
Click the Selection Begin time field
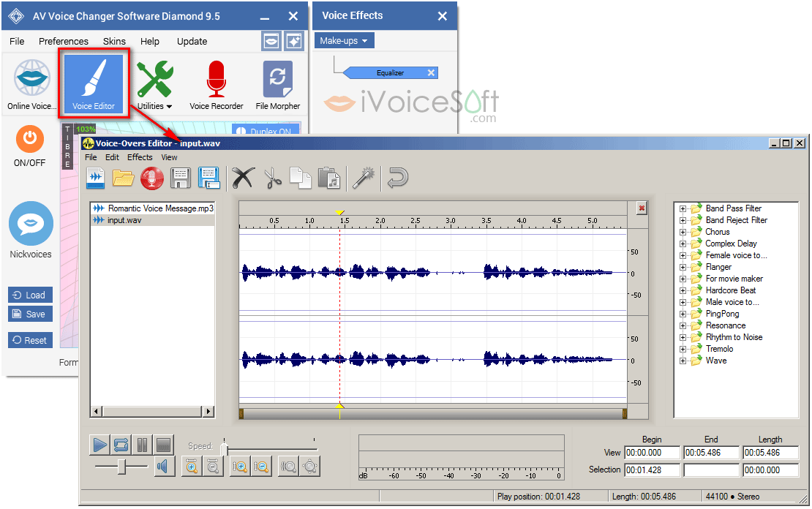pos(652,470)
